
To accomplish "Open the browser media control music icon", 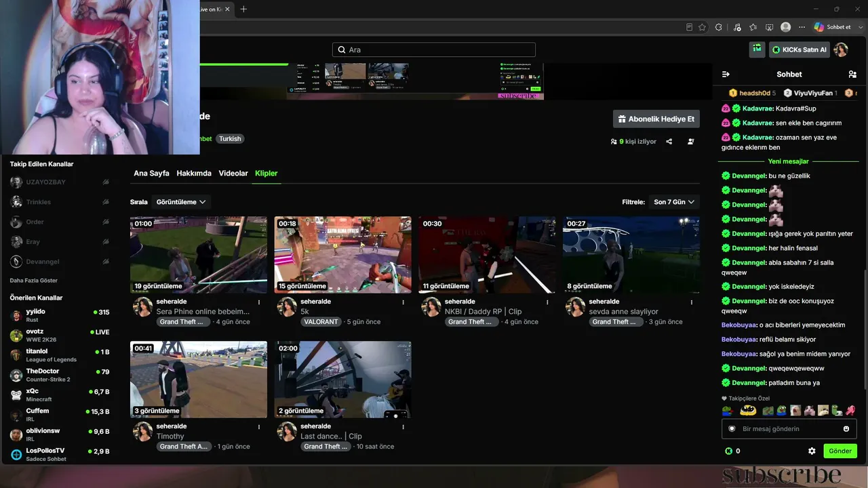I will coord(736,27).
